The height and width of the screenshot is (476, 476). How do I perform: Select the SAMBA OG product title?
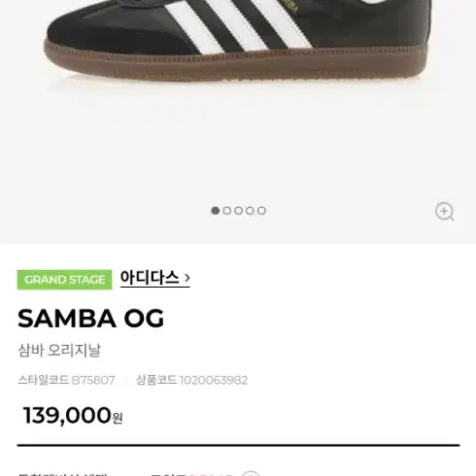click(90, 319)
